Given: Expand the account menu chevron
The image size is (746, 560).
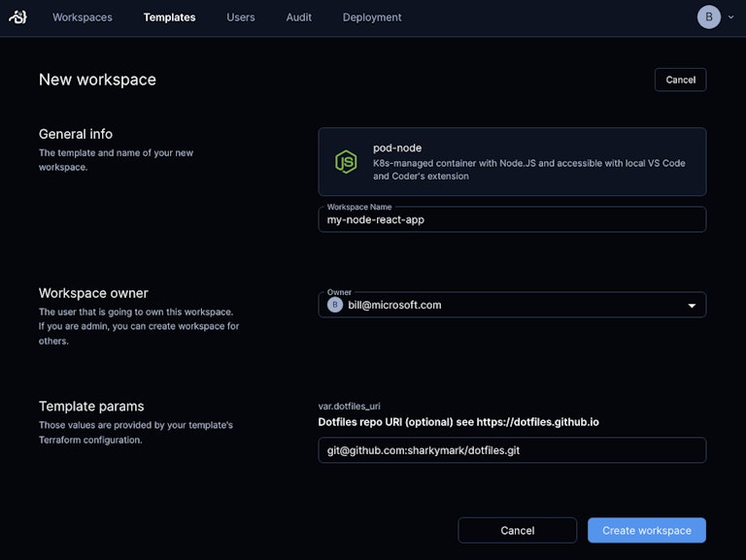Looking at the screenshot, I should [x=730, y=17].
